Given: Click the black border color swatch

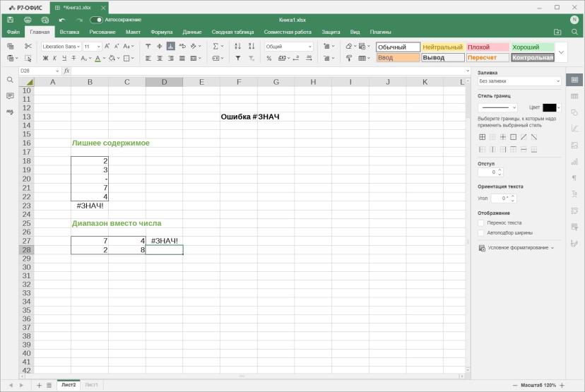Looking at the screenshot, I should (x=549, y=107).
